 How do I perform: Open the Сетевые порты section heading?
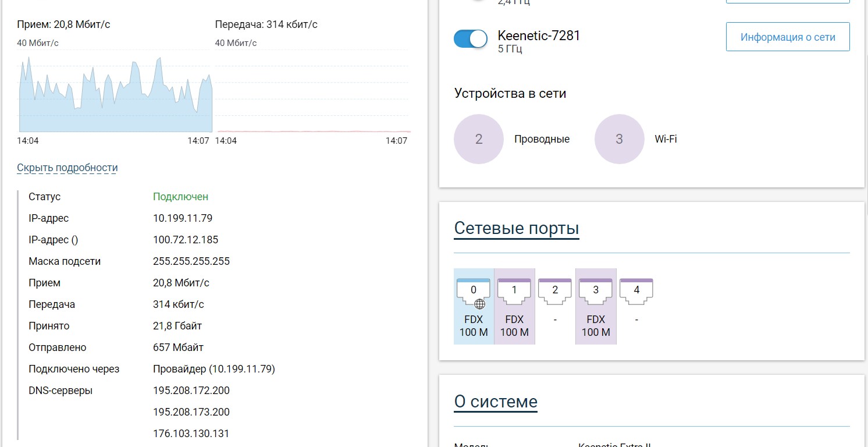pos(516,228)
